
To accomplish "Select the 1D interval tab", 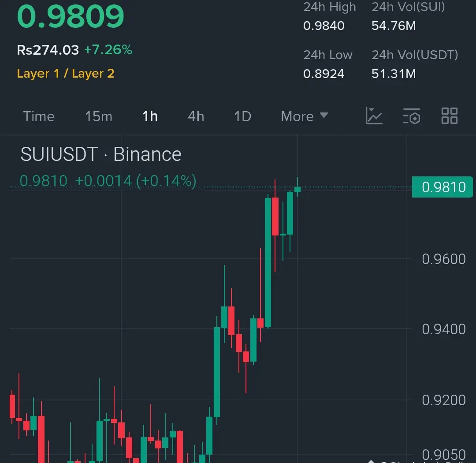I will pyautogui.click(x=242, y=116).
